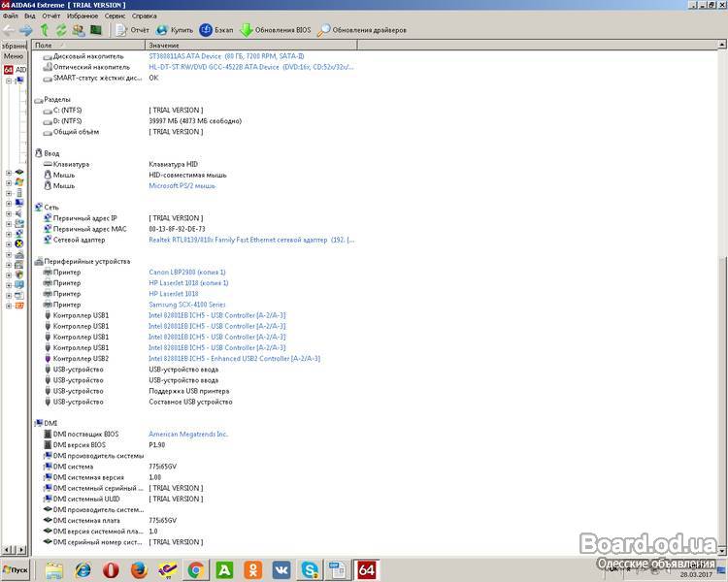This screenshot has height=582, width=728.
Task: Select the 'Клавиатура' input row
Action: coord(195,164)
